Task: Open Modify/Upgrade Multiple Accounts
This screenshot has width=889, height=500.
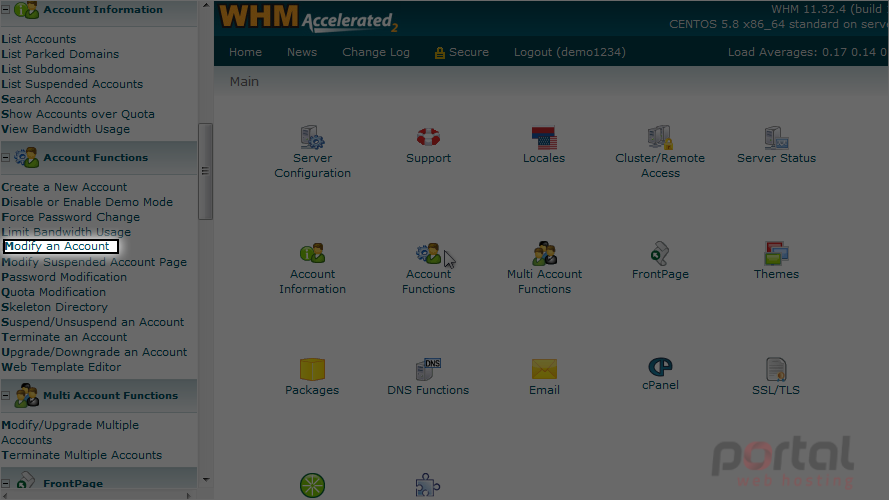Action: click(70, 433)
